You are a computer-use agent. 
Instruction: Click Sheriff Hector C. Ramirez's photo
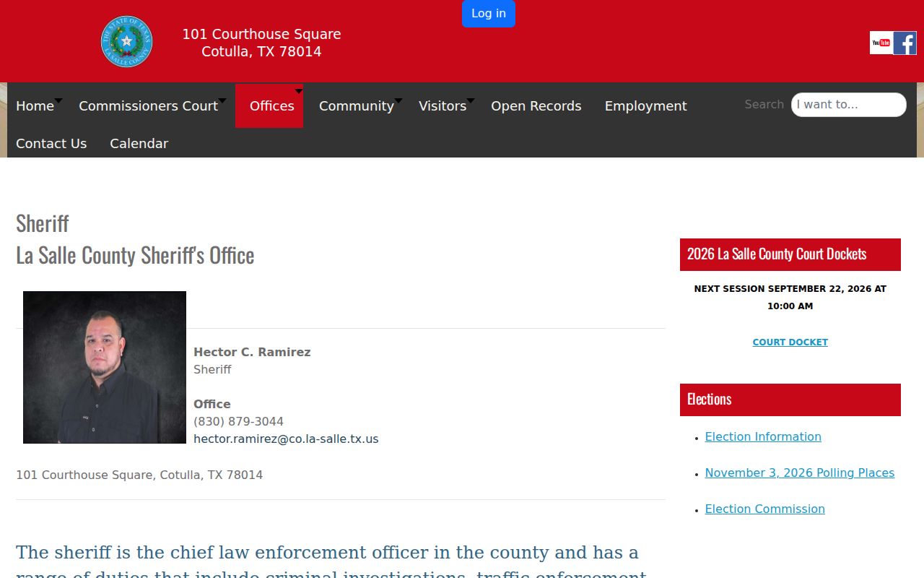[105, 367]
